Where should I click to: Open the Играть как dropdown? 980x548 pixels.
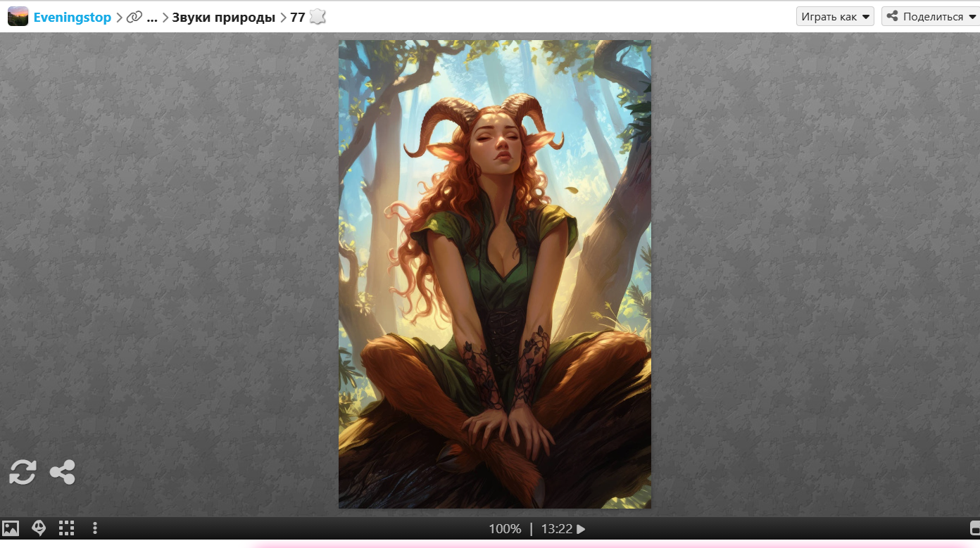click(x=835, y=17)
